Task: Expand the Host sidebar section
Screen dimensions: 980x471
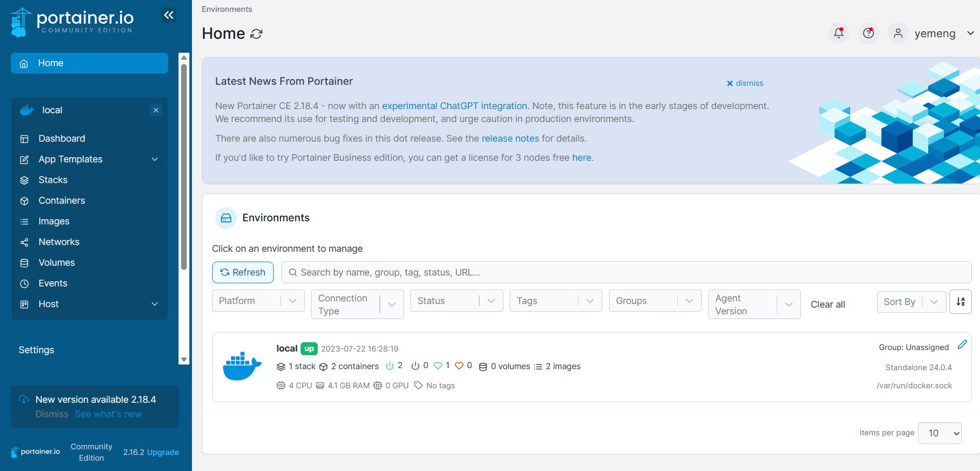Action: (x=154, y=304)
